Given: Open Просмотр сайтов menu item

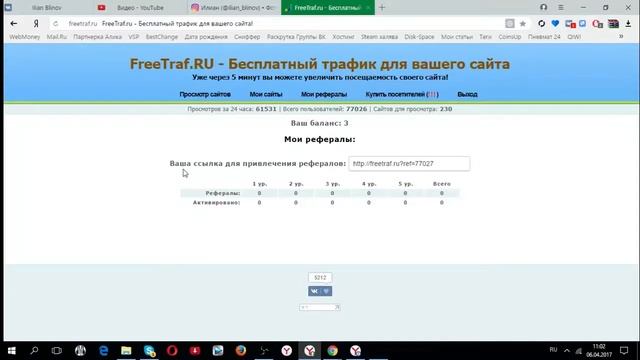Looking at the screenshot, I should (205, 94).
